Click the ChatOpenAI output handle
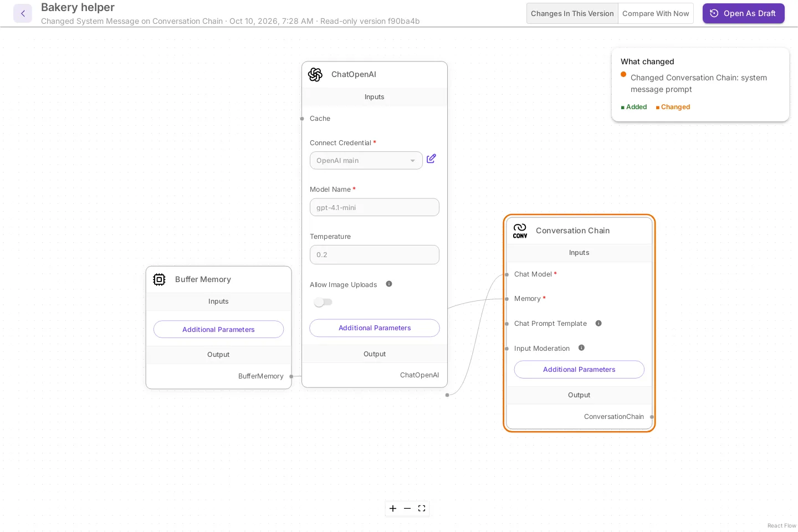 447,395
